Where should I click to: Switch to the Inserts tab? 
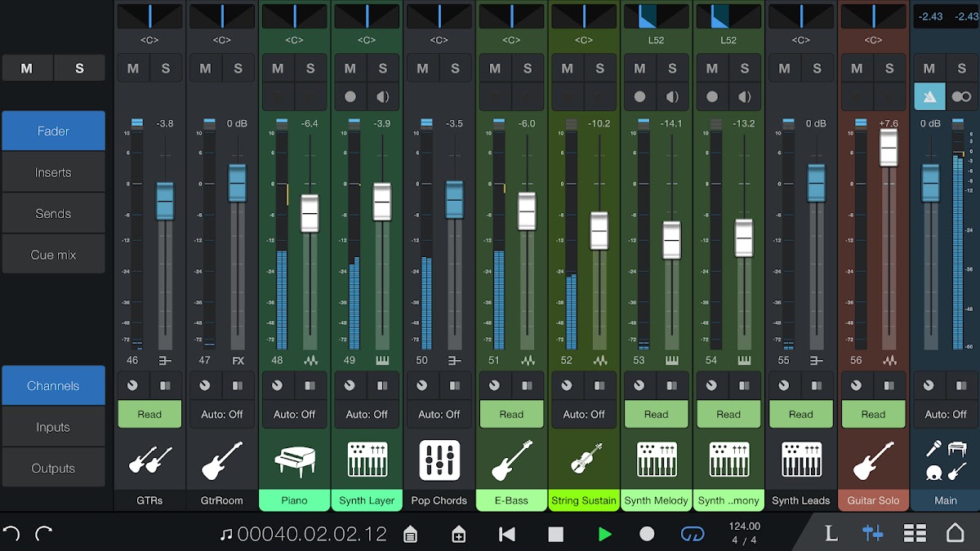(x=53, y=172)
